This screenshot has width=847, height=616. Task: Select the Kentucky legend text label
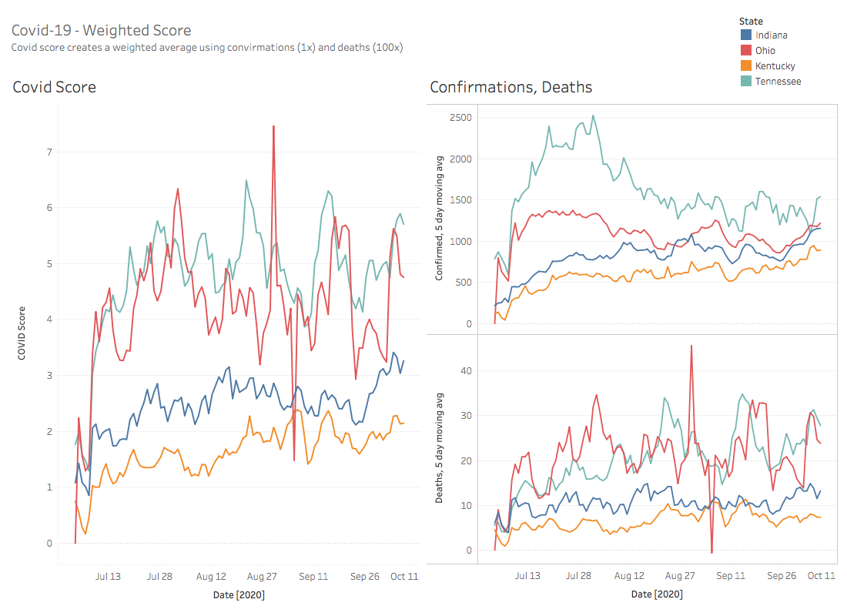point(775,66)
